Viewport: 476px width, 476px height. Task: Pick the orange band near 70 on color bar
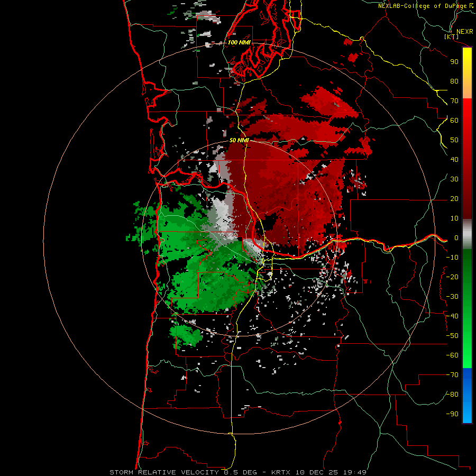click(467, 90)
